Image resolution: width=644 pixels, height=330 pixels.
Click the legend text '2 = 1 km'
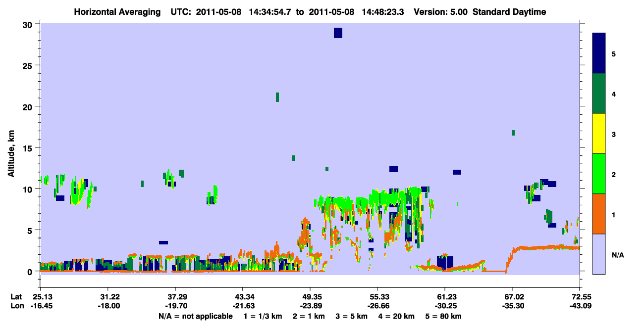pos(309,316)
